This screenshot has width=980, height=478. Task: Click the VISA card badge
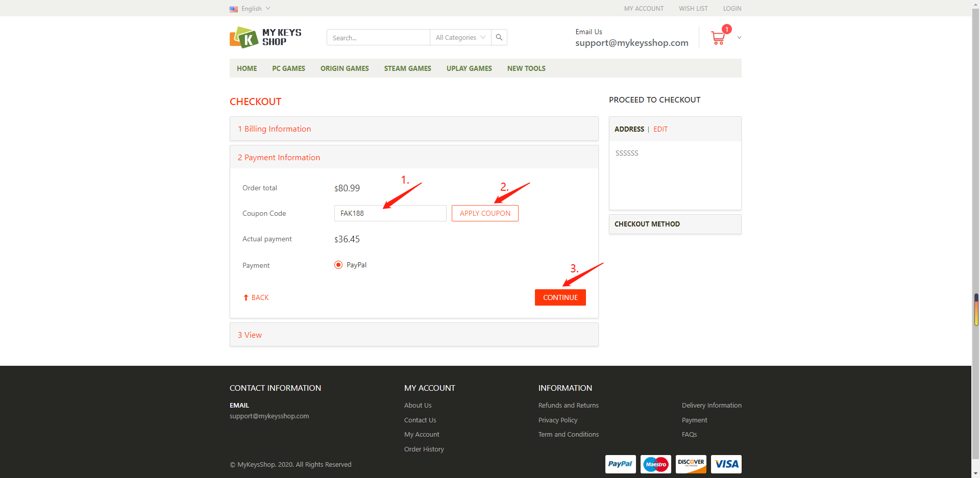[726, 464]
